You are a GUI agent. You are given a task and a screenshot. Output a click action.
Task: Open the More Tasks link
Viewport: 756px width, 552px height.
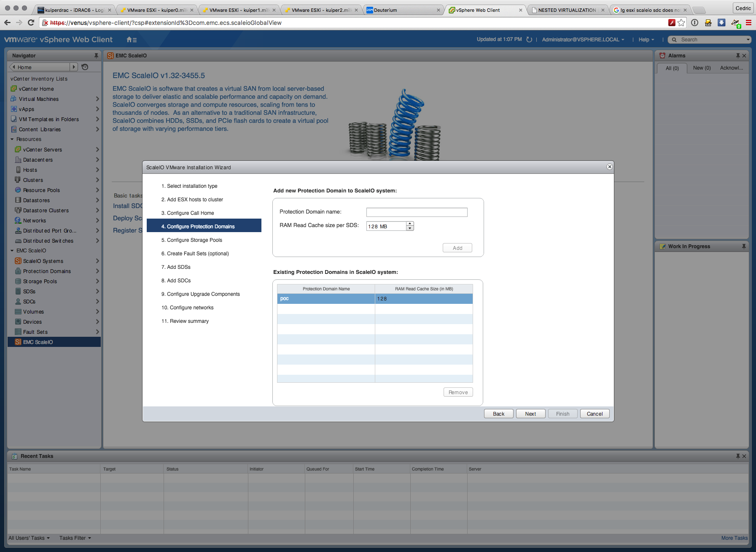[x=734, y=538]
